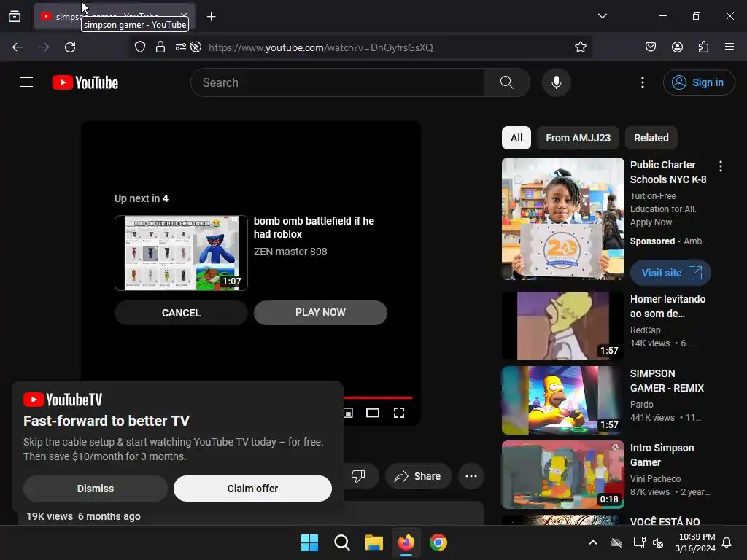The width and height of the screenshot is (747, 560).
Task: Select the Related filter chip
Action: click(651, 138)
